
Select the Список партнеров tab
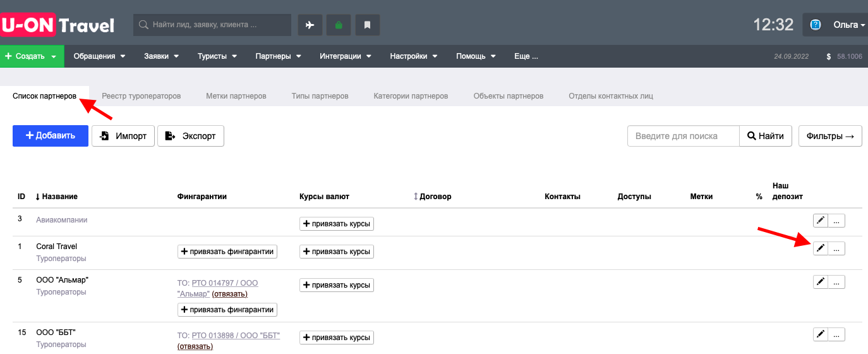[44, 96]
